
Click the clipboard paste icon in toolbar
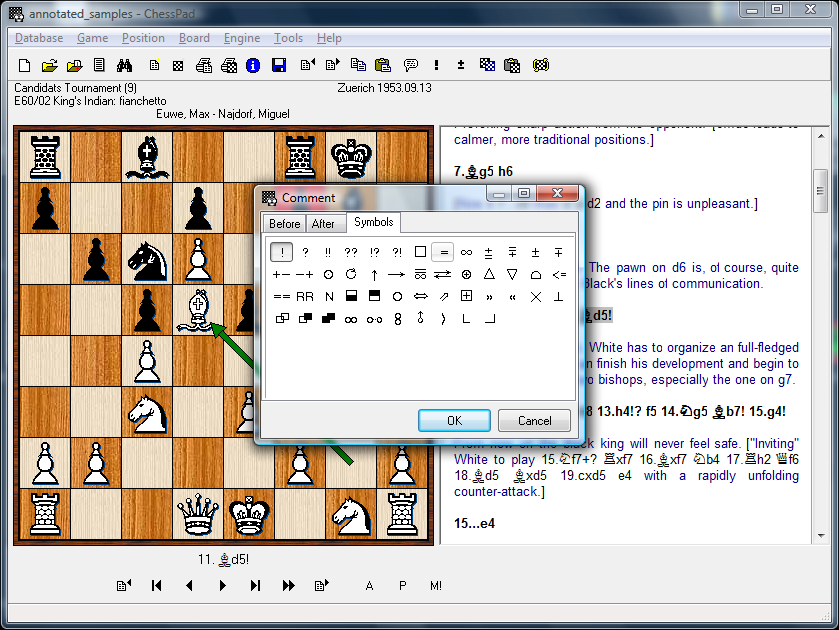point(382,66)
